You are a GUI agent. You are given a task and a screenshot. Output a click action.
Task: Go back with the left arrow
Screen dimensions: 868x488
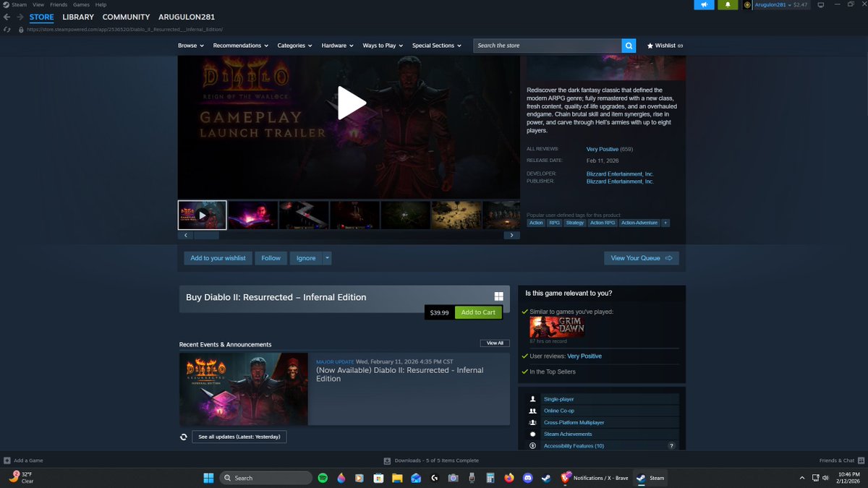7,17
